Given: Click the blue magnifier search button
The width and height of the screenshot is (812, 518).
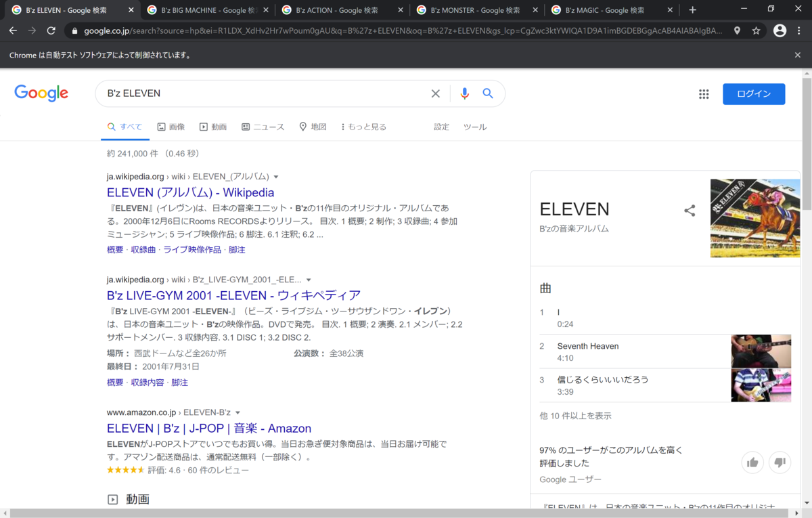Looking at the screenshot, I should (x=488, y=93).
